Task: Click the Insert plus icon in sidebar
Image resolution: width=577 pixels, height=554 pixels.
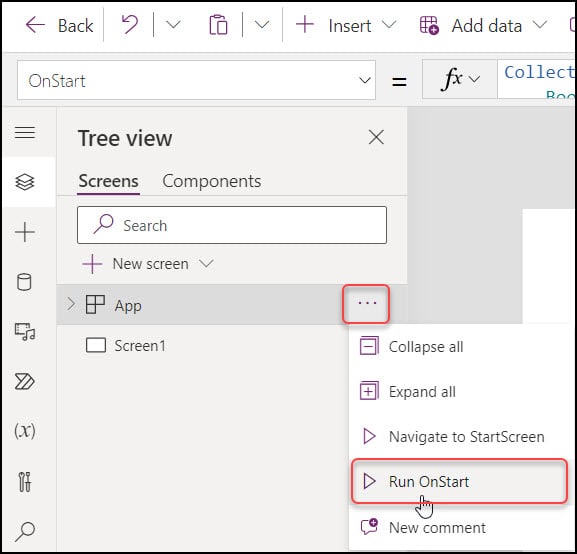Action: [25, 232]
